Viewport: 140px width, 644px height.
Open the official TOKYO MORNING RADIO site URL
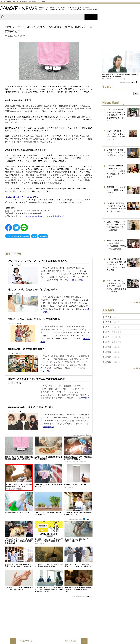(x=45, y=216)
